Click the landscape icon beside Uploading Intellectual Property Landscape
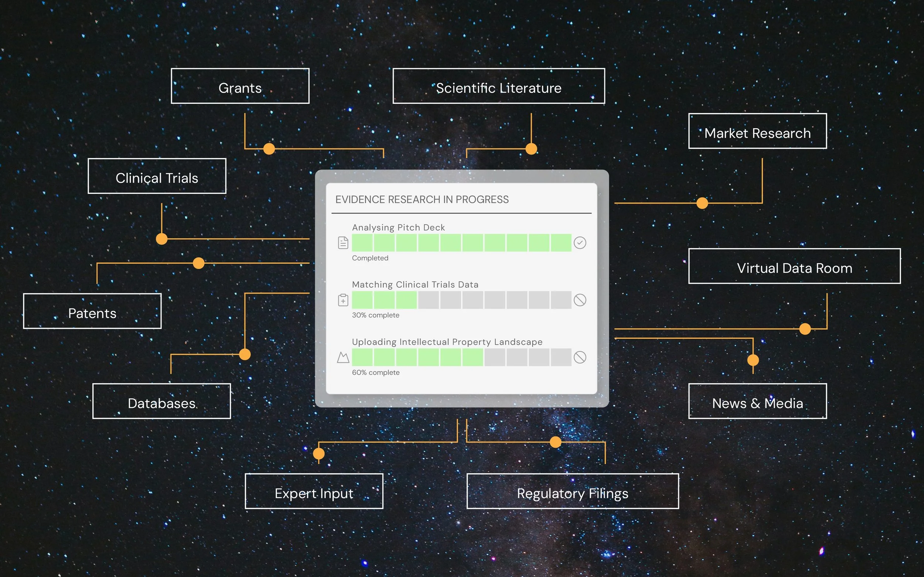The height and width of the screenshot is (577, 924). [343, 357]
